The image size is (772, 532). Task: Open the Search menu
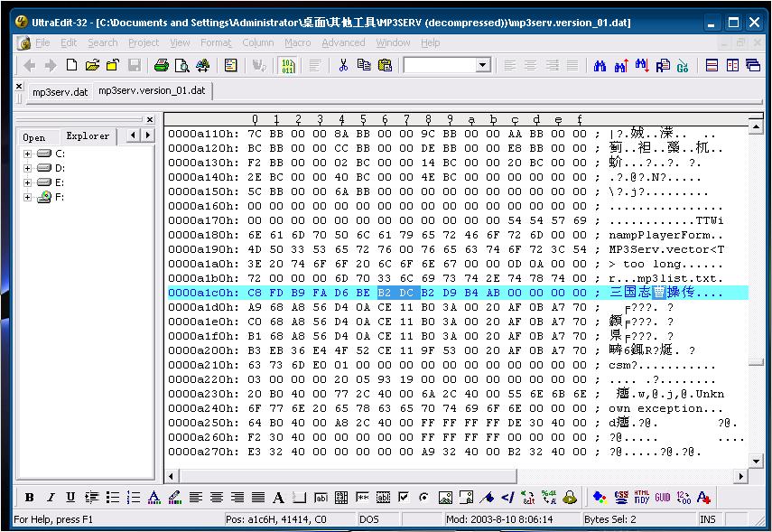coord(102,42)
